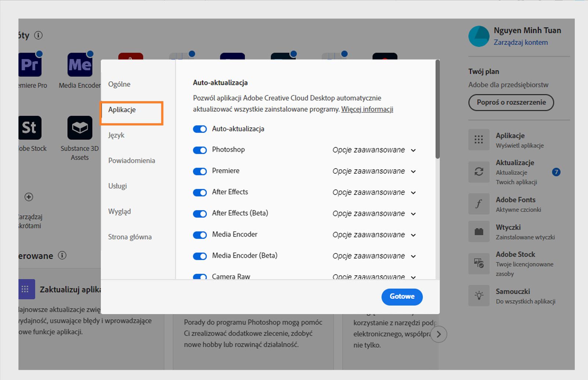Click the Gotowe button
588x380 pixels.
402,296
